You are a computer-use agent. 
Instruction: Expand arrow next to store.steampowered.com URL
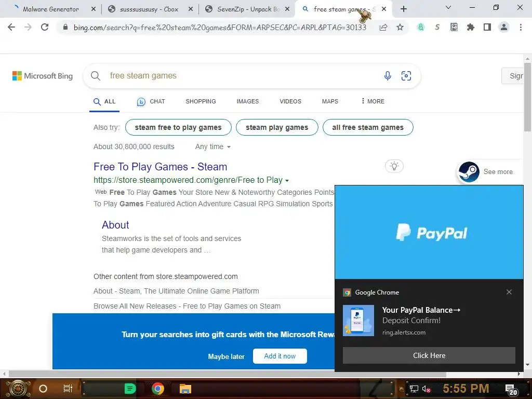[x=287, y=180]
